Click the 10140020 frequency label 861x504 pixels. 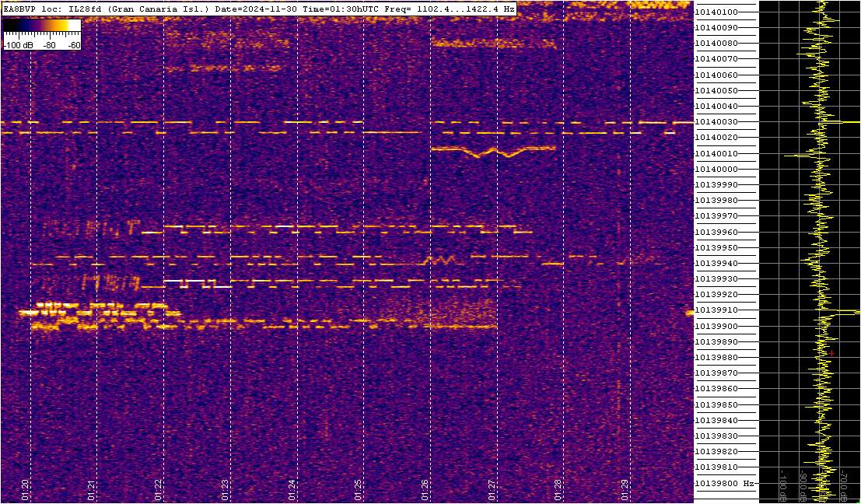click(716, 137)
